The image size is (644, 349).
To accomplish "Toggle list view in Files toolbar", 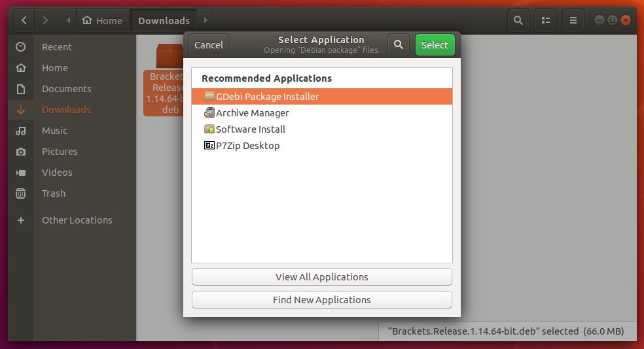I will tap(546, 20).
